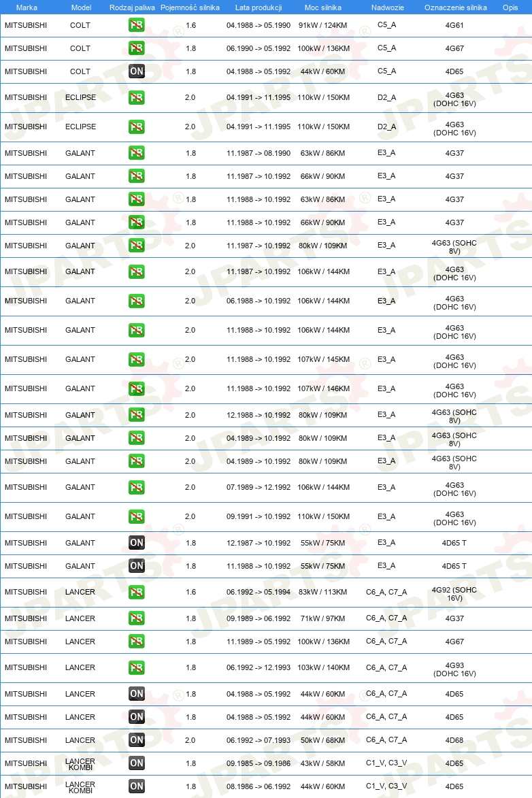Click petrol icon for GALANT 11.1987 80kW / 109KM
The width and height of the screenshot is (532, 798).
point(137,246)
